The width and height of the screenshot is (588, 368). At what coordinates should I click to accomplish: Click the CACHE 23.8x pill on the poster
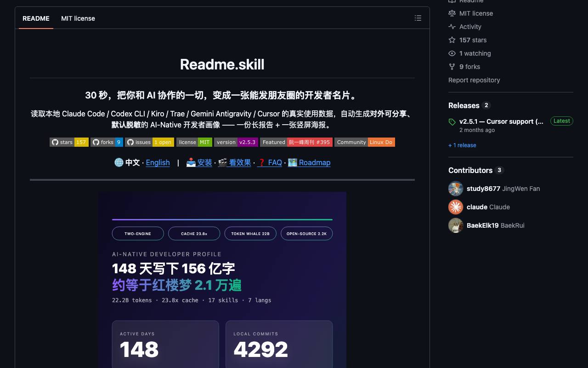coord(194,234)
